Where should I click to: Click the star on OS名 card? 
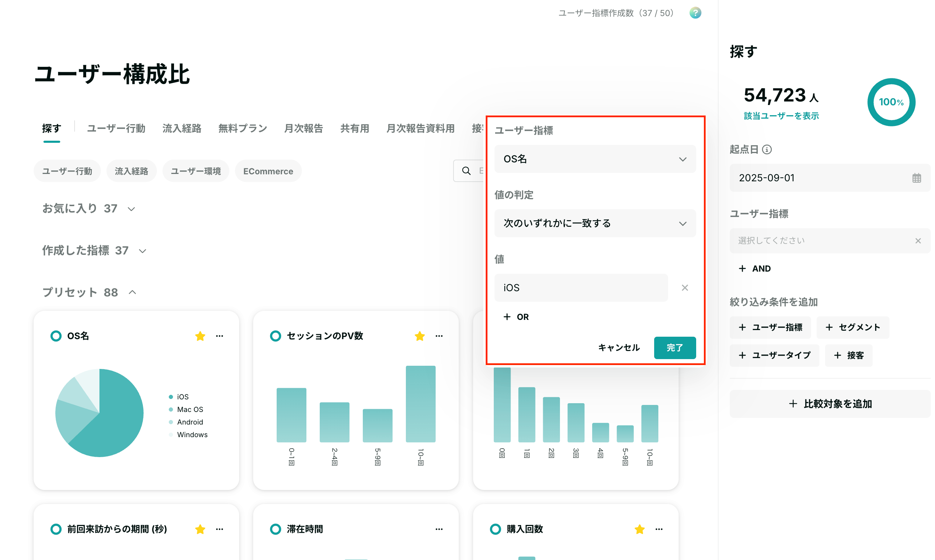click(x=200, y=336)
